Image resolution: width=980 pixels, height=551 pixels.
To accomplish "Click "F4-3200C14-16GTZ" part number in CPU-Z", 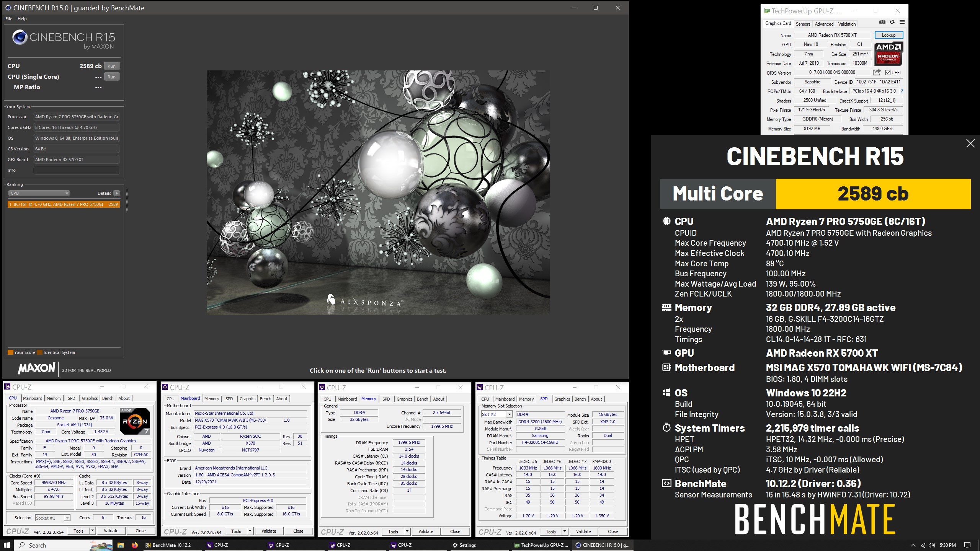I will (540, 442).
